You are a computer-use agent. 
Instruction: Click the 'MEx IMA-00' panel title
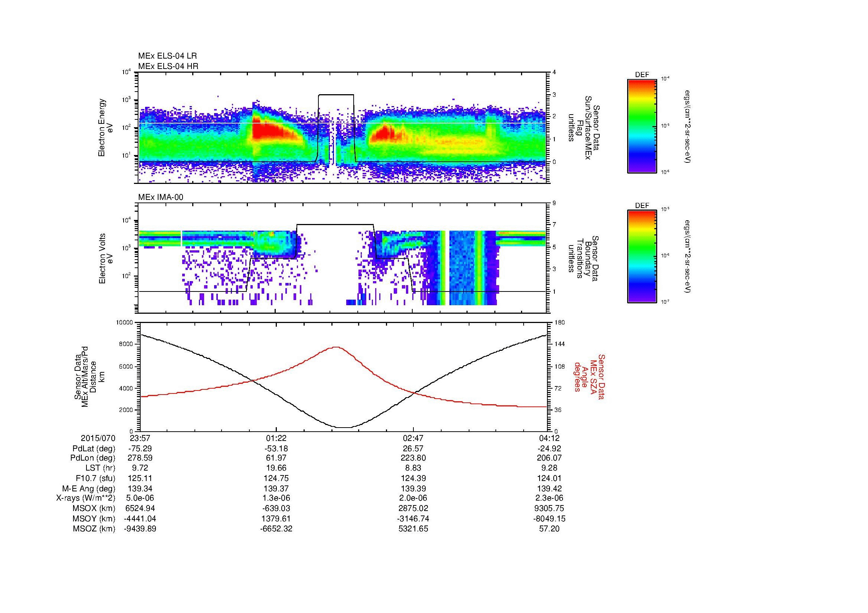(161, 197)
